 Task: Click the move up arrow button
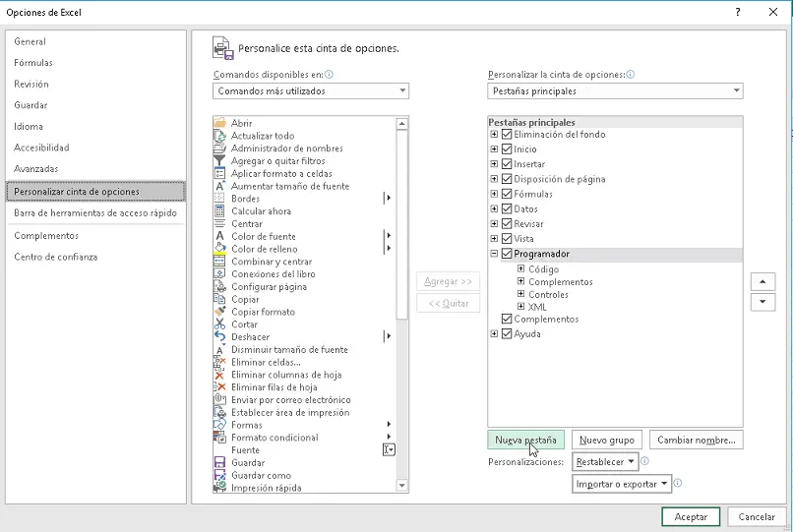click(763, 281)
